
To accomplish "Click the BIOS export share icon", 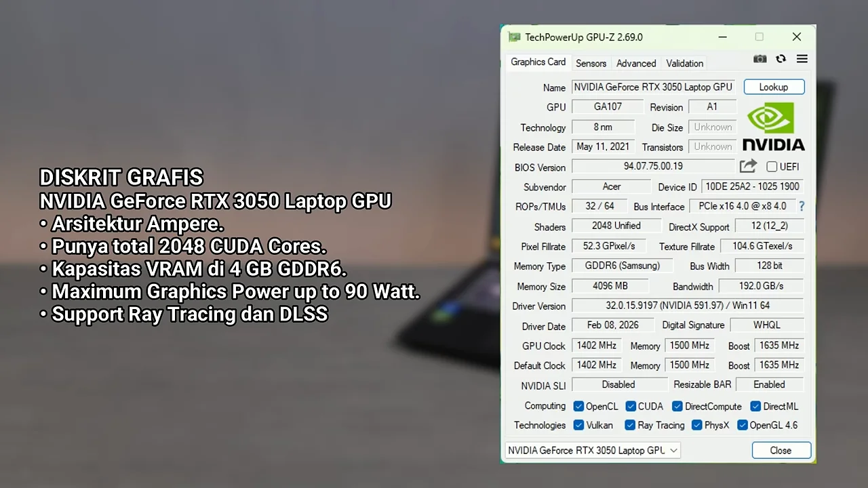I will click(748, 166).
